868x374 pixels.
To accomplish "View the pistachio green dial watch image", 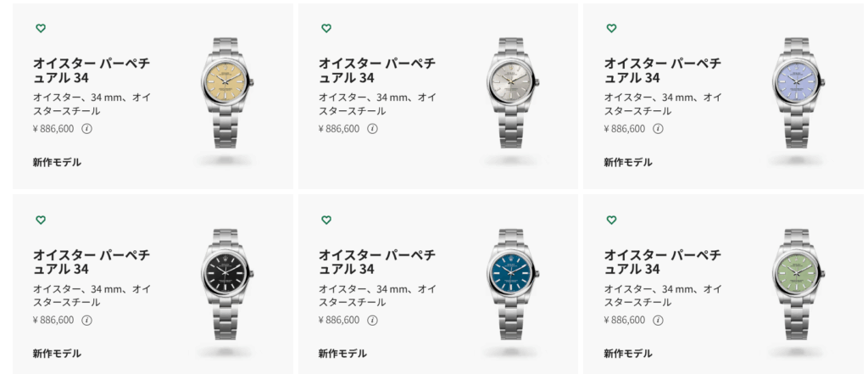I will coord(797,284).
